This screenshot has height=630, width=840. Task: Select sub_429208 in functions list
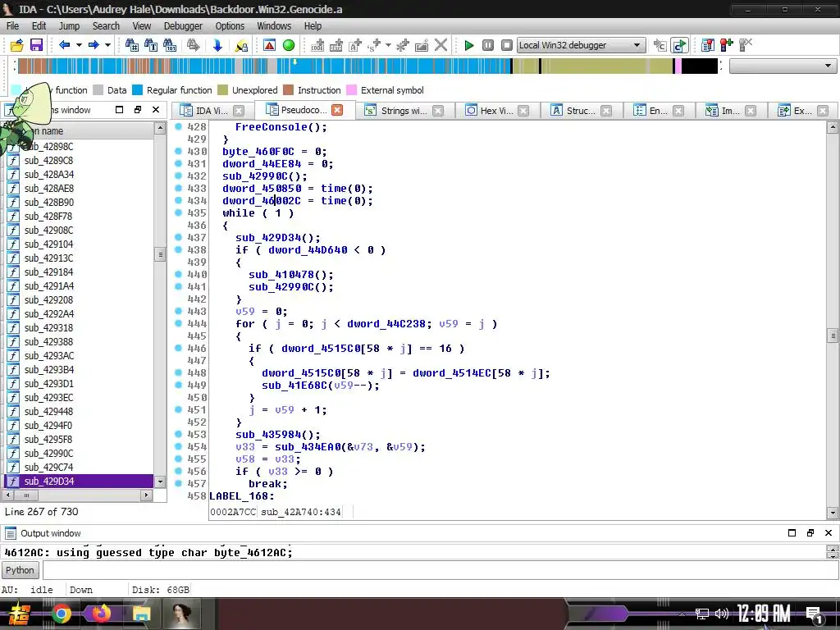[80, 300]
